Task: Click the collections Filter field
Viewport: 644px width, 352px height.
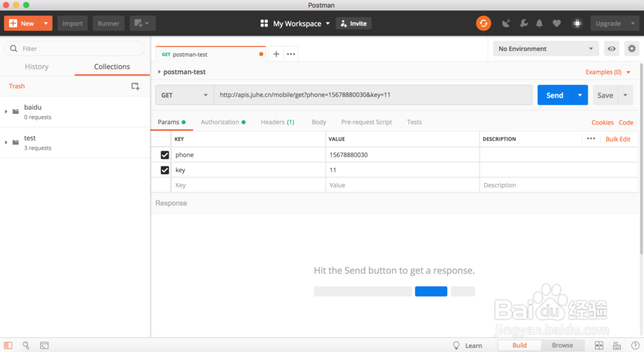Action: click(x=74, y=48)
